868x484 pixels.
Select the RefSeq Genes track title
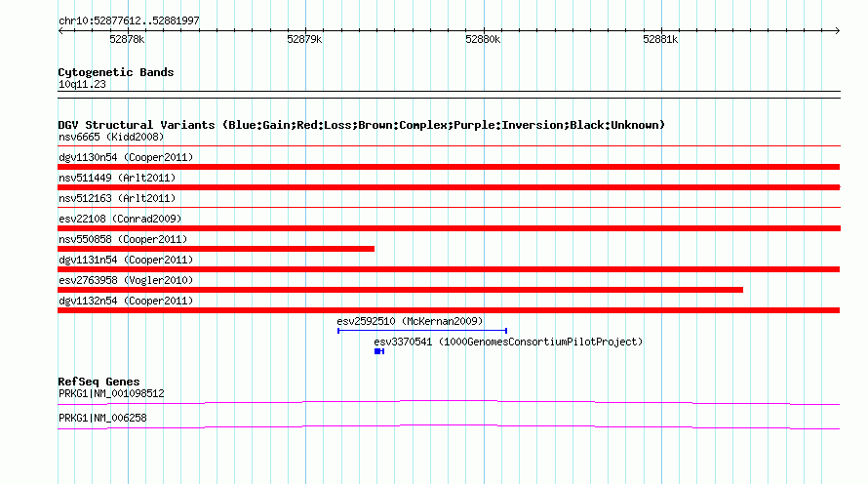tap(99, 382)
